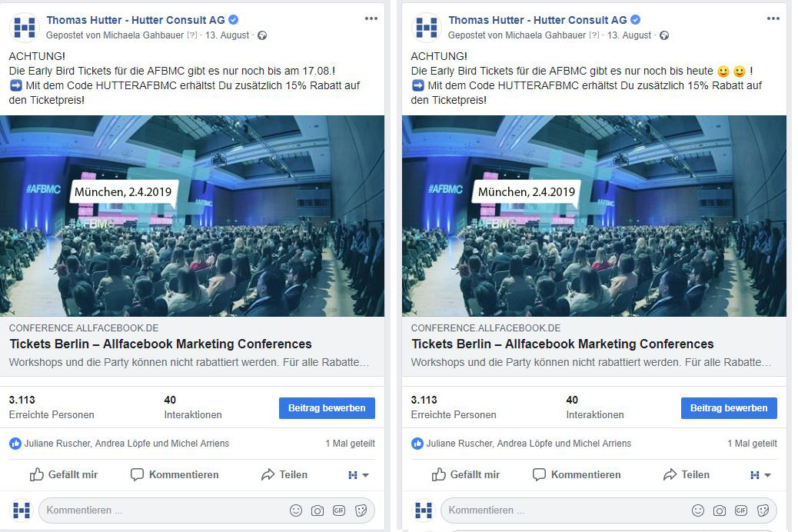
Task: Click the blue arrow emoji in left post text
Action: 16,85
